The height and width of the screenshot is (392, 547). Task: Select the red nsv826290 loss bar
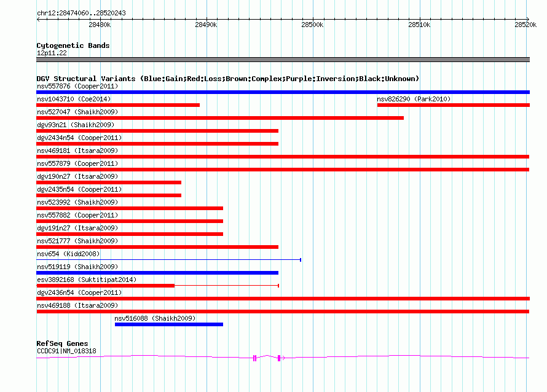tap(454, 105)
